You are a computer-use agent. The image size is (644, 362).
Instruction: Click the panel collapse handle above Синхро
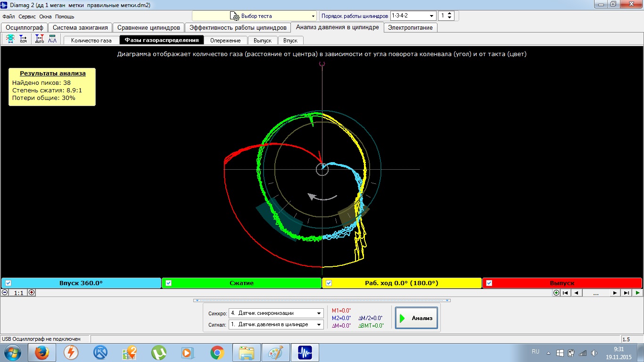[322, 300]
